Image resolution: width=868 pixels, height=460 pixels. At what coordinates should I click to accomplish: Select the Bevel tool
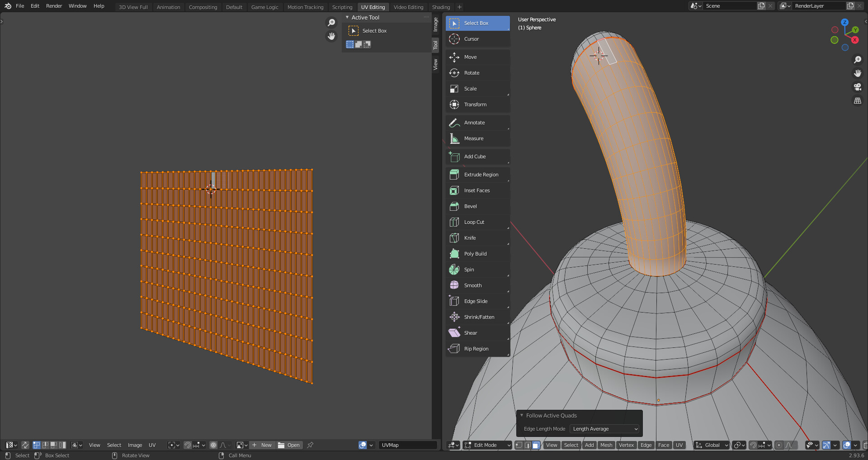pos(477,206)
